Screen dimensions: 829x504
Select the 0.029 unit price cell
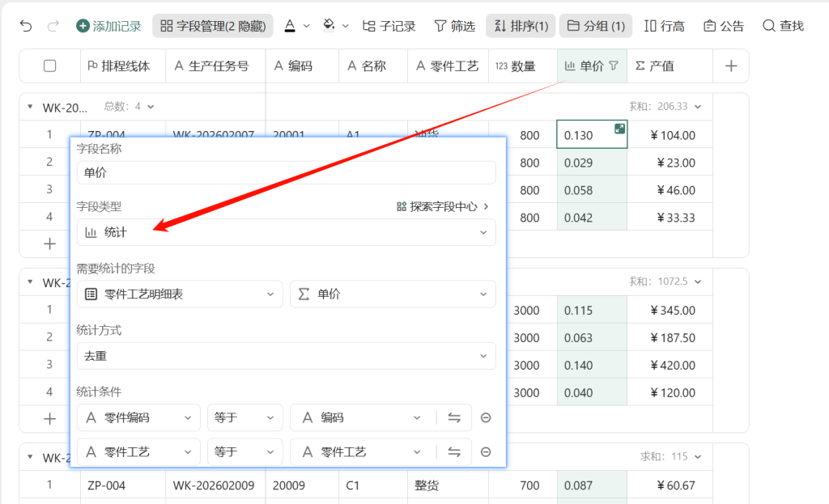tap(592, 163)
